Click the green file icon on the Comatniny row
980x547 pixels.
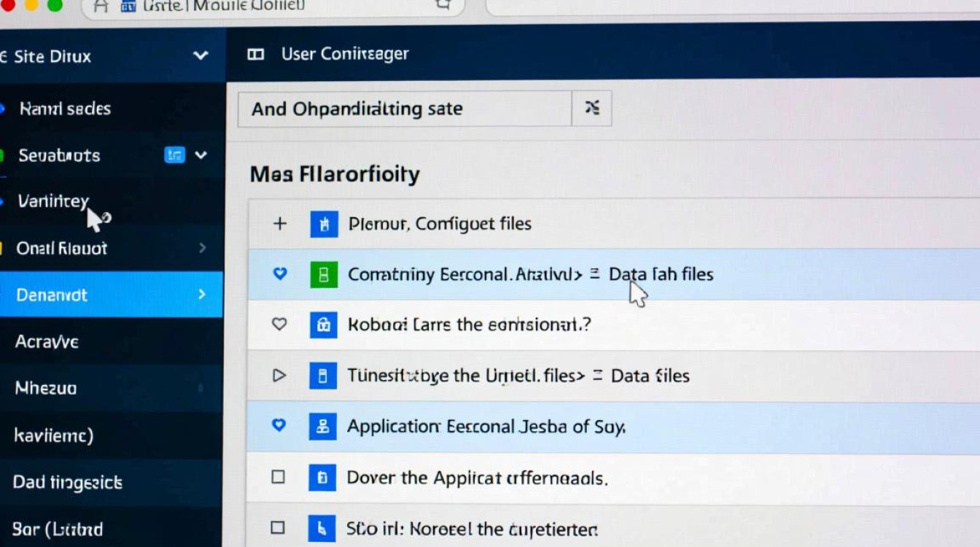[x=324, y=274]
